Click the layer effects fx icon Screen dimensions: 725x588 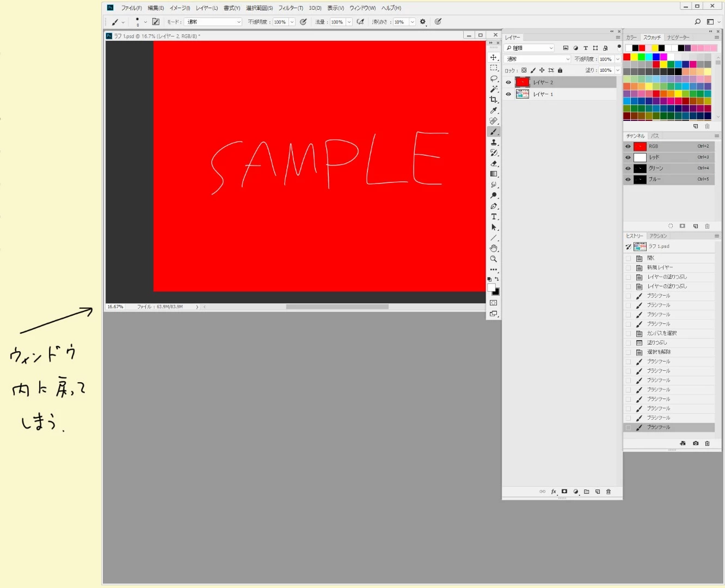coord(554,492)
